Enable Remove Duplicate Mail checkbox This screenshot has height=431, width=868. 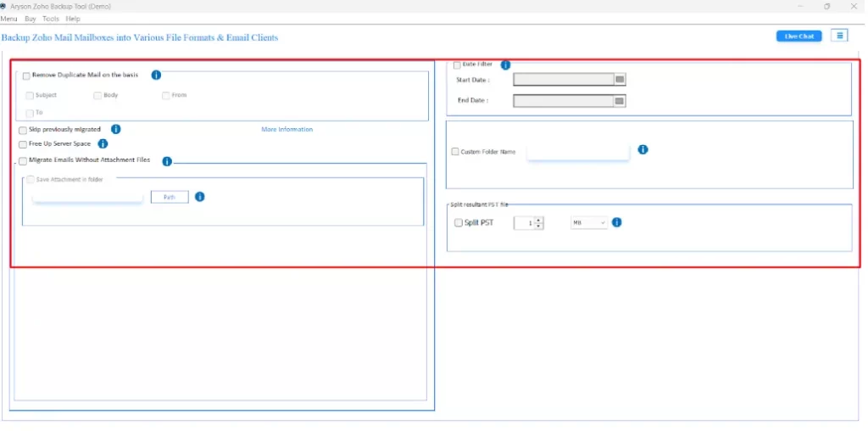coord(26,76)
